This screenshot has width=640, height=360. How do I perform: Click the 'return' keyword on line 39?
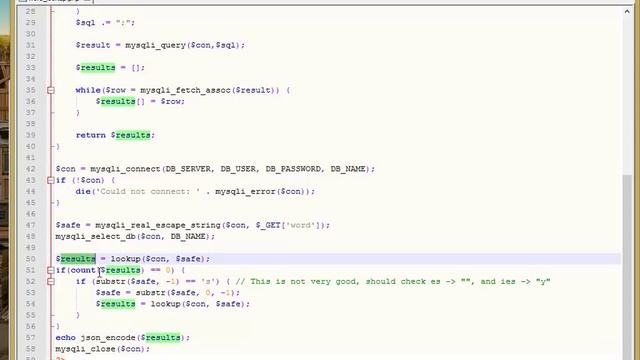pos(91,135)
